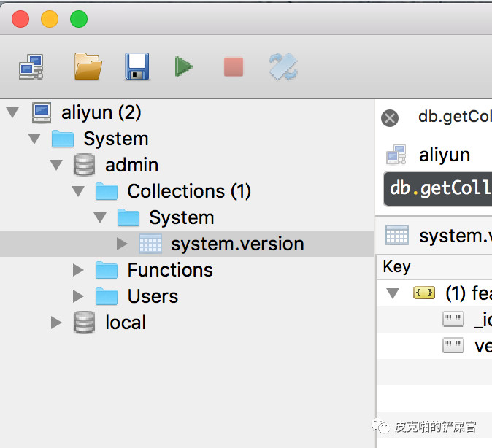Click the green zoom window button
The image size is (492, 448).
tap(79, 19)
